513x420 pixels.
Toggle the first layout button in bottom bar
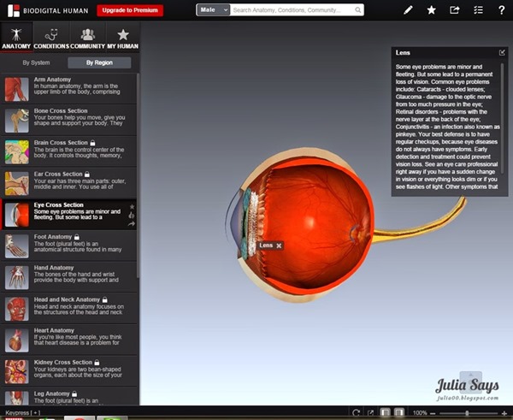click(x=386, y=413)
